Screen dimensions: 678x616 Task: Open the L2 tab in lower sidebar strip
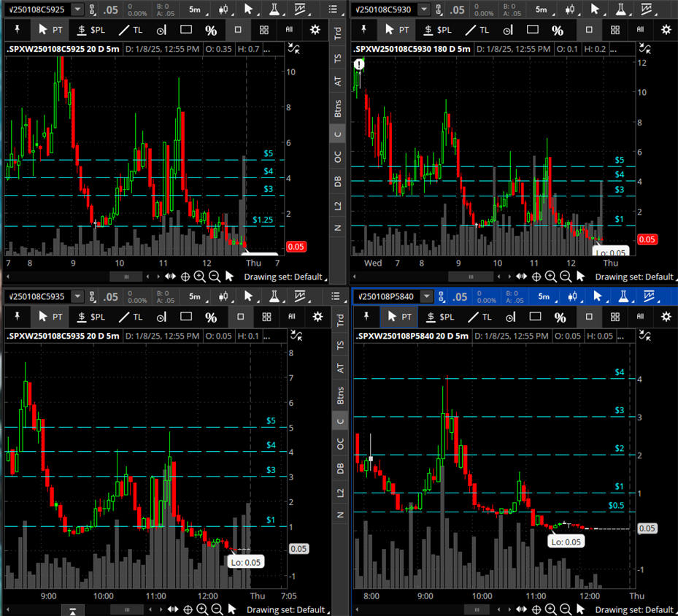click(x=338, y=491)
